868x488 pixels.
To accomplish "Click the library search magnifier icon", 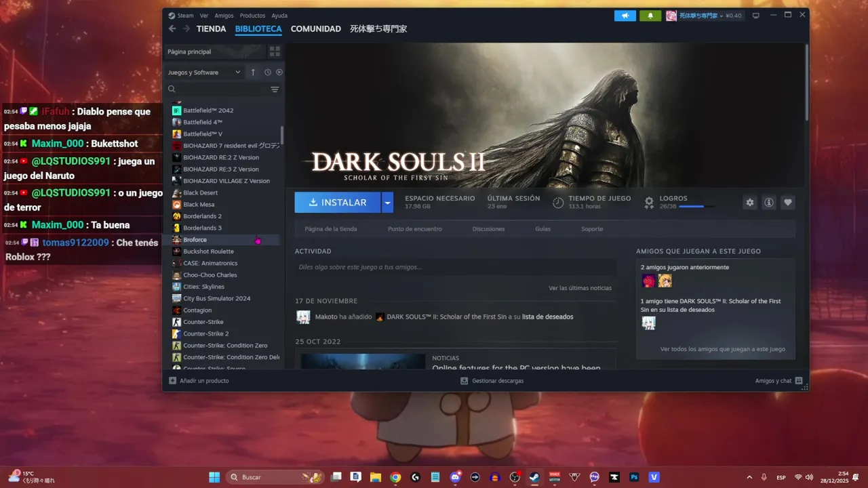I will [x=172, y=89].
